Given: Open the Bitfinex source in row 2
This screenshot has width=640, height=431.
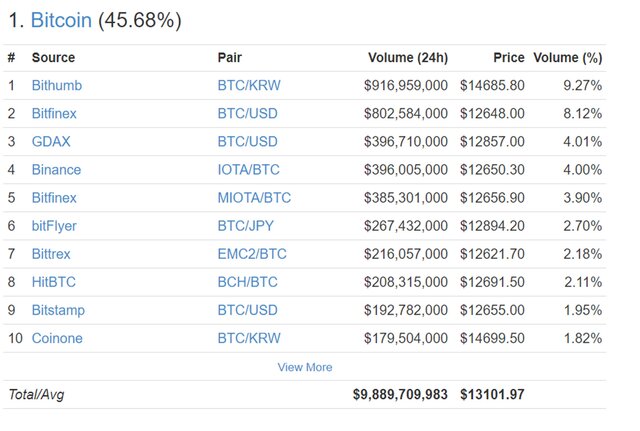Looking at the screenshot, I should pos(54,113).
